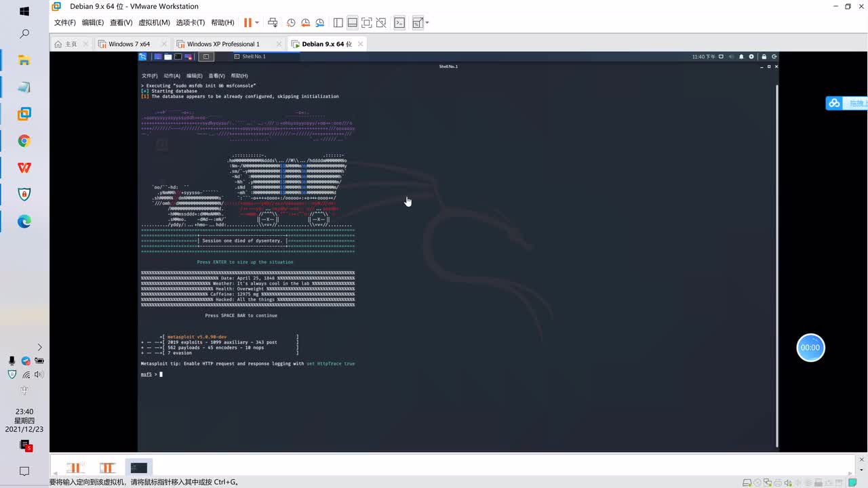The height and width of the screenshot is (488, 868).
Task: Switch to Unity mode icon
Action: [381, 22]
